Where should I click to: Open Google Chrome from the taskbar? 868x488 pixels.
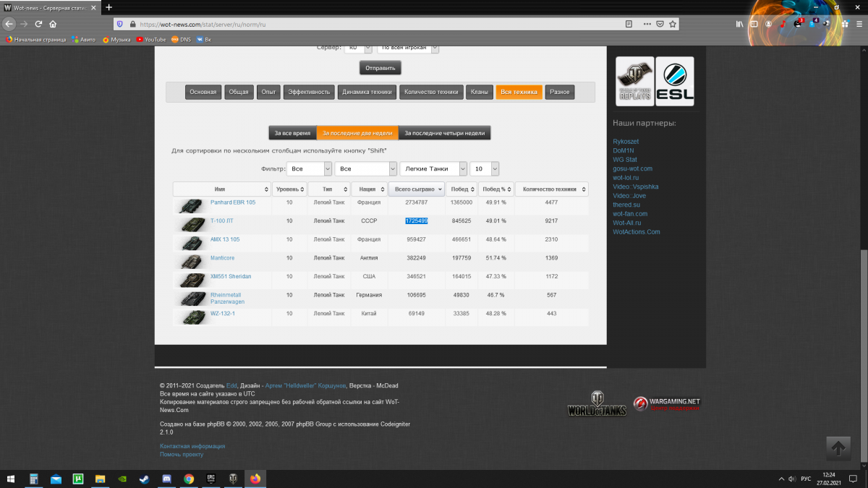pyautogui.click(x=189, y=479)
